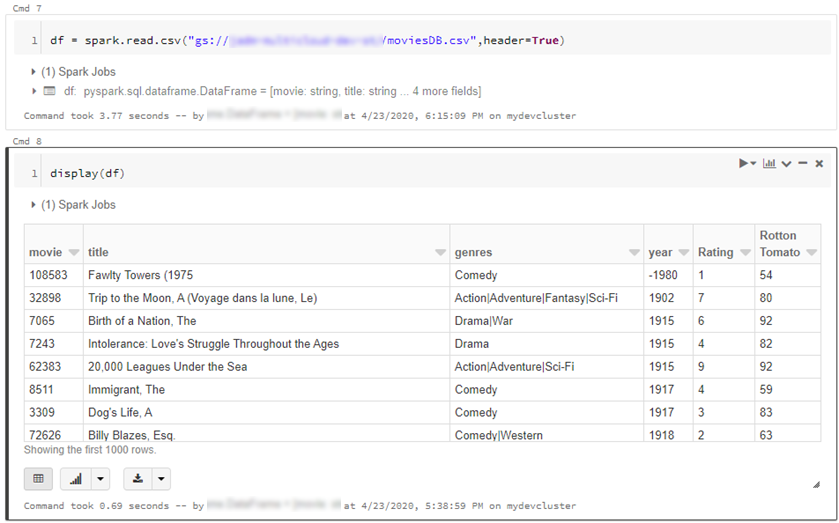Viewport: 839px width, 523px height.
Task: Open the movie column sort menu
Action: pyautogui.click(x=74, y=252)
